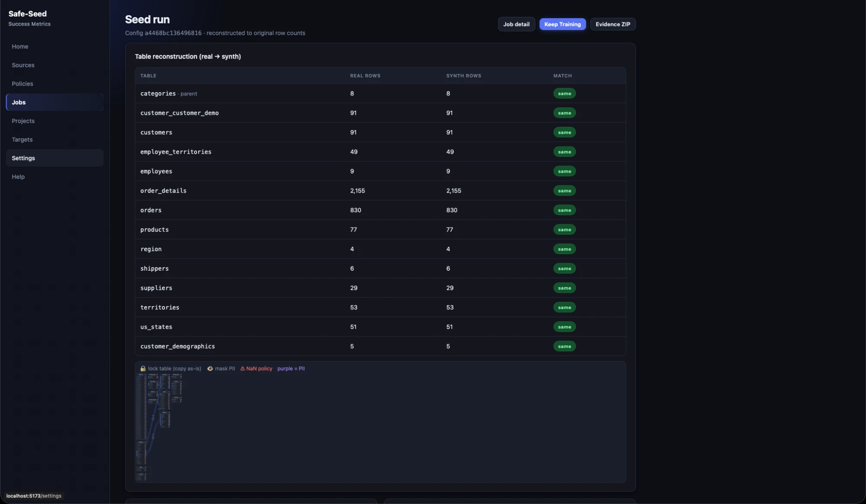Click the REAL ROWS column header
866x504 pixels.
click(365, 76)
